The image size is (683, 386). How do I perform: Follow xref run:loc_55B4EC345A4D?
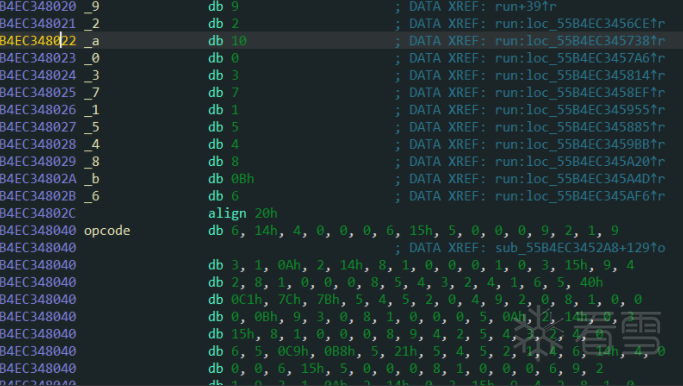[580, 179]
